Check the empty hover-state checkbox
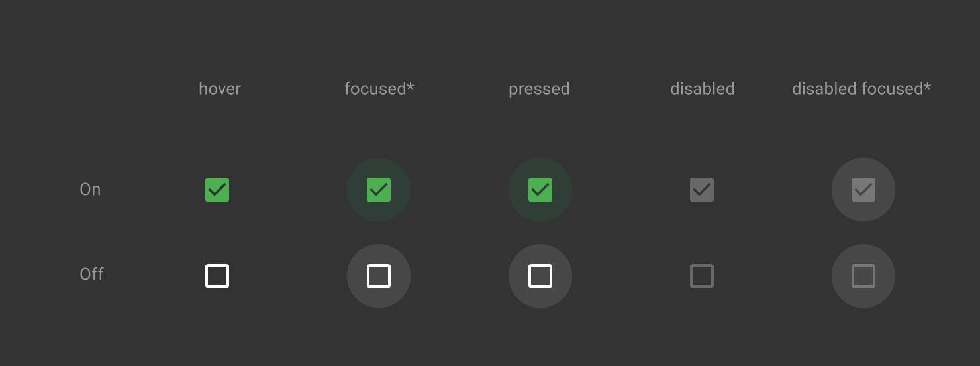The height and width of the screenshot is (366, 980). pos(217,276)
